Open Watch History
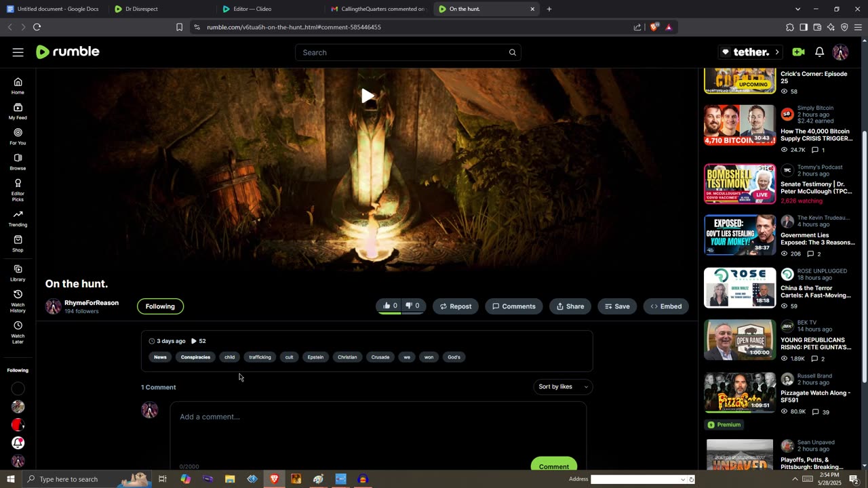 pyautogui.click(x=18, y=302)
